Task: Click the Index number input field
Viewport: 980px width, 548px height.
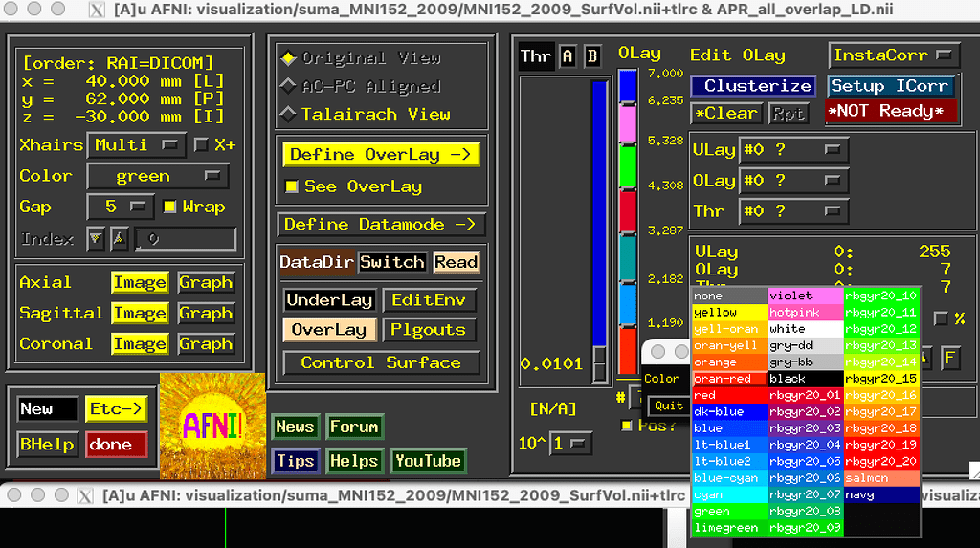Action: [x=186, y=239]
